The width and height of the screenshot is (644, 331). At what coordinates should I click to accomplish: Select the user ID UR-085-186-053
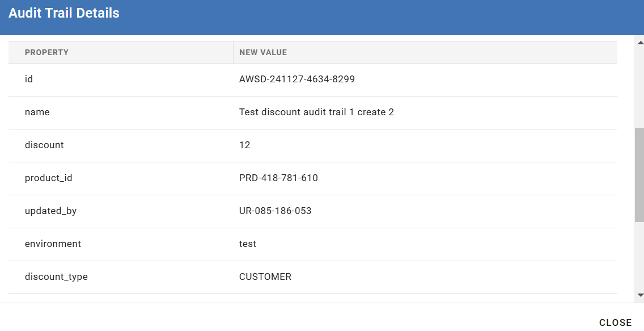tap(275, 211)
